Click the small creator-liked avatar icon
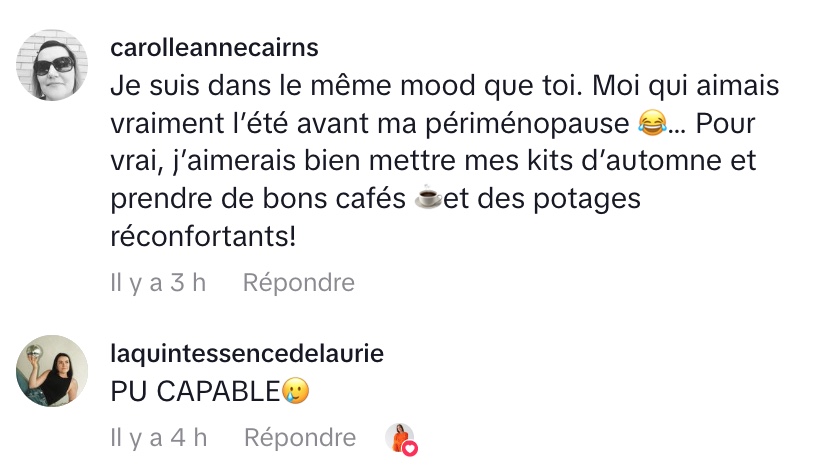Screen dimensions: 814x472 [x=398, y=437]
